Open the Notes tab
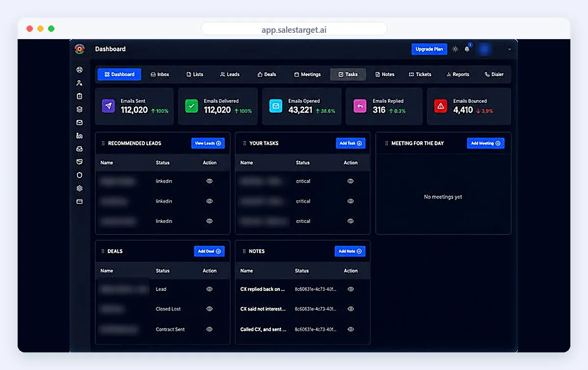 point(385,74)
